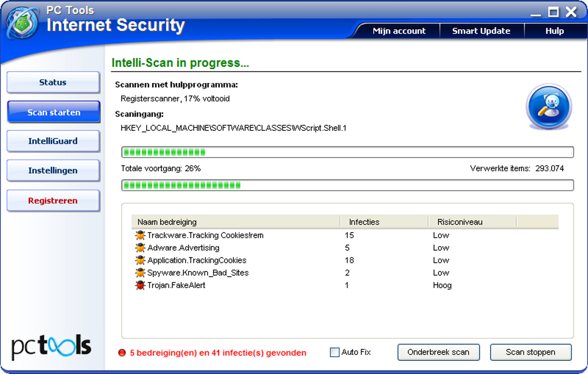Click the 'Verwerkte items: 293.074' text
Screen dimensions: 588x374
[x=517, y=169]
